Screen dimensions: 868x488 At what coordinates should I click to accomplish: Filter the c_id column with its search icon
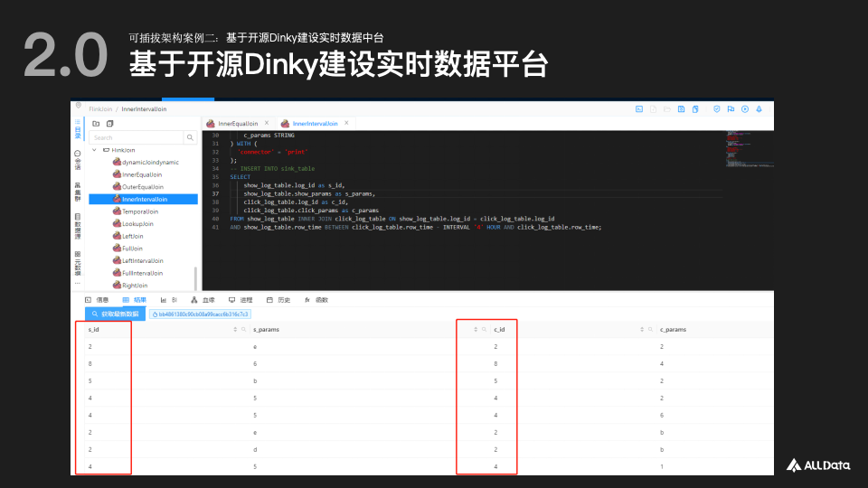[x=650, y=330]
